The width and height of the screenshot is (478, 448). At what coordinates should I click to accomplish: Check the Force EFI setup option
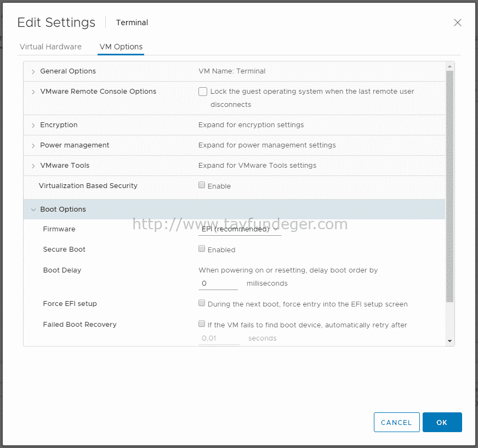click(202, 303)
